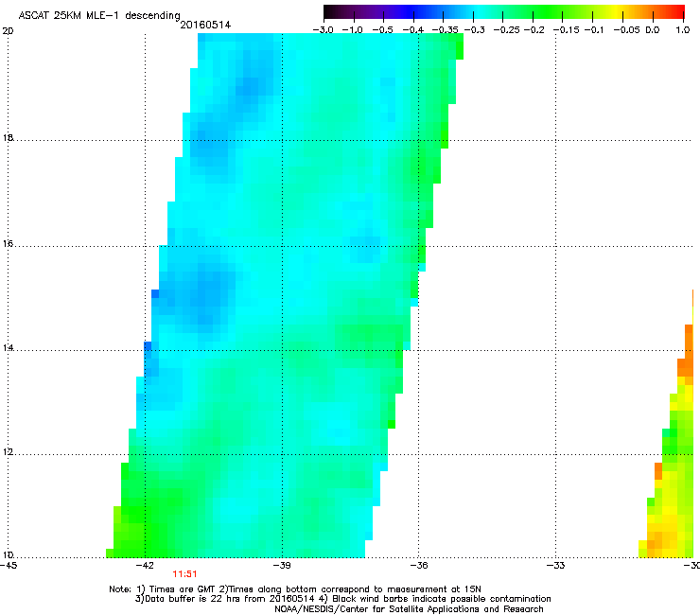Click the '-1.0' color scale label
This screenshot has width=700, height=615.
point(353,30)
